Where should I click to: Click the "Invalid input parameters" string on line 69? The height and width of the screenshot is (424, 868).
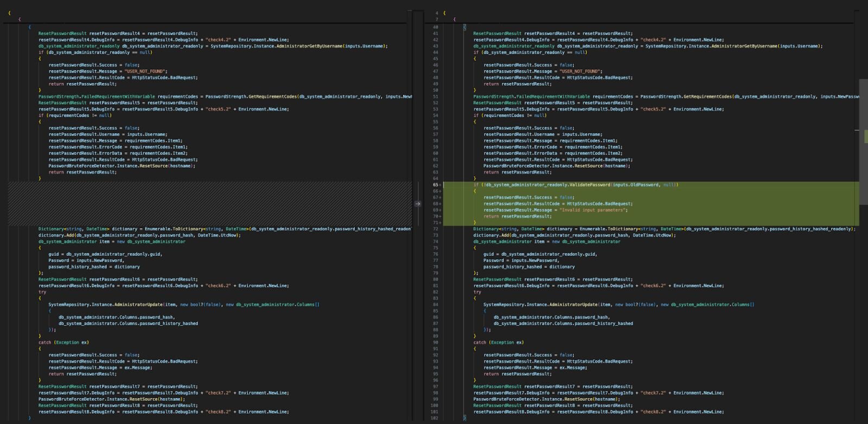[x=593, y=210]
